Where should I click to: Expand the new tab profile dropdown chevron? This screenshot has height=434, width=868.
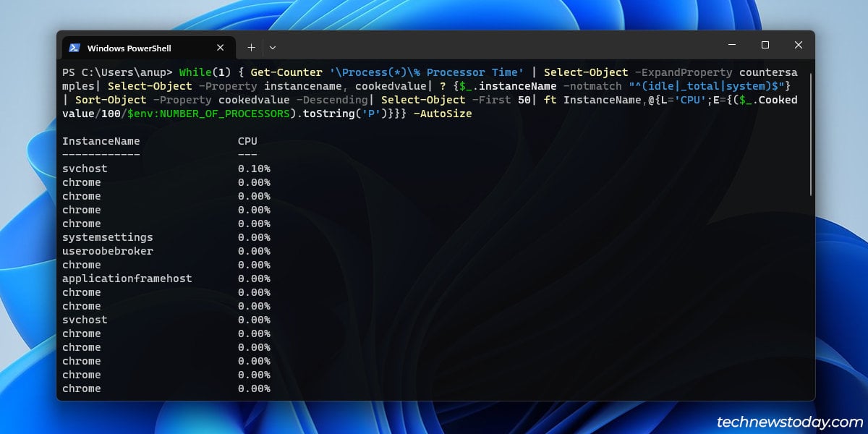(x=273, y=47)
